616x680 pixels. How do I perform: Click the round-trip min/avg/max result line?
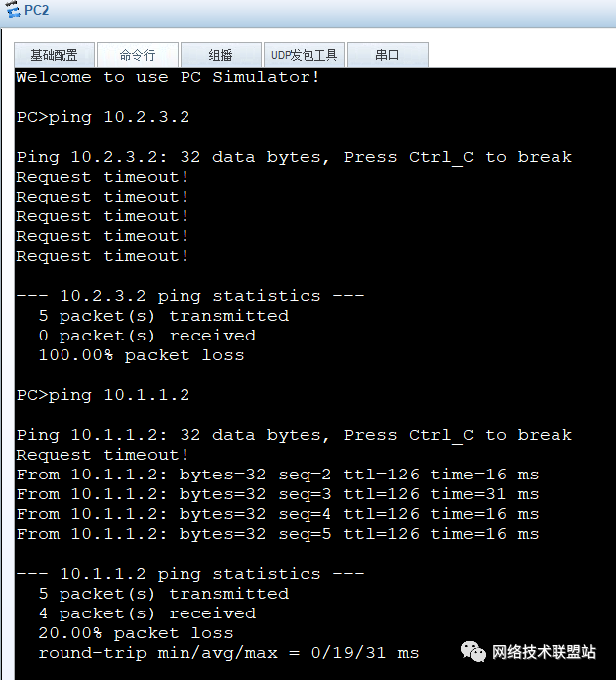pyautogui.click(x=228, y=653)
